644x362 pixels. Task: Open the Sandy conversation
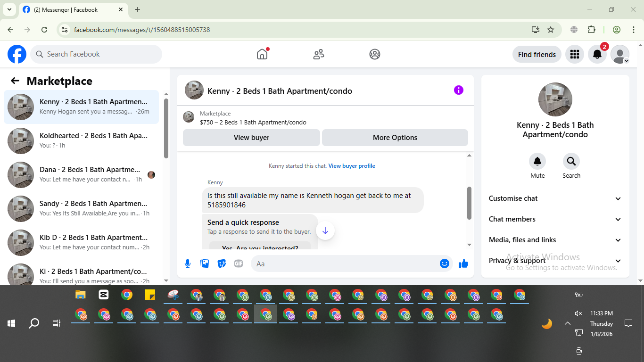(x=82, y=209)
